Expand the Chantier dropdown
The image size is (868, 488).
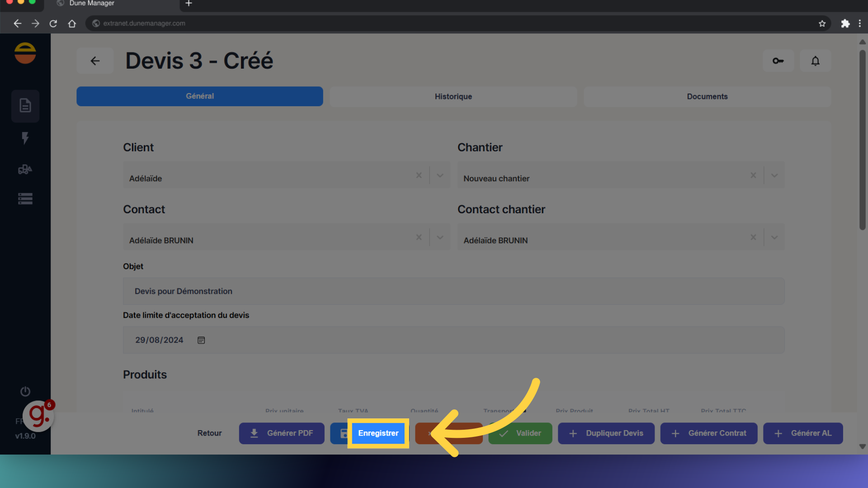pyautogui.click(x=774, y=175)
